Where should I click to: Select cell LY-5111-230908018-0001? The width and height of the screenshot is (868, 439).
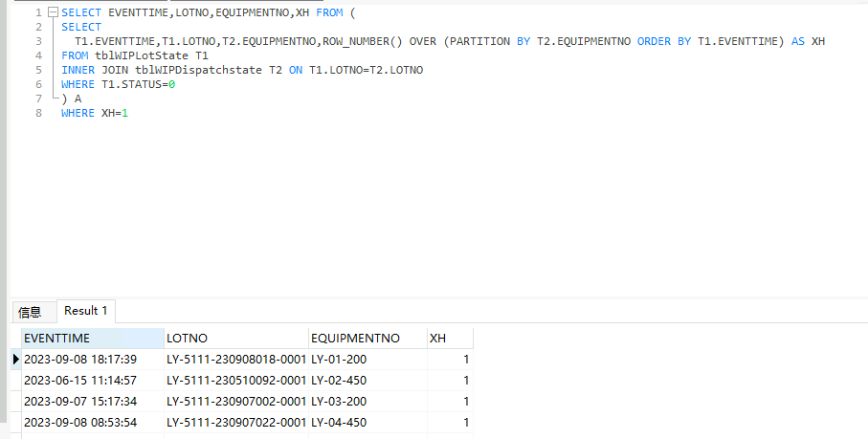(x=236, y=360)
